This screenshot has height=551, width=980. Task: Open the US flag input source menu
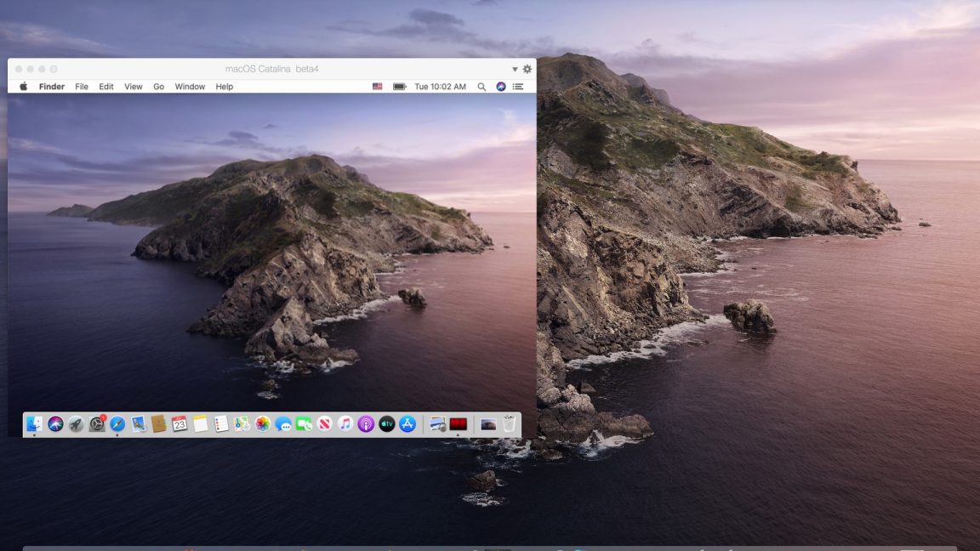(x=378, y=86)
